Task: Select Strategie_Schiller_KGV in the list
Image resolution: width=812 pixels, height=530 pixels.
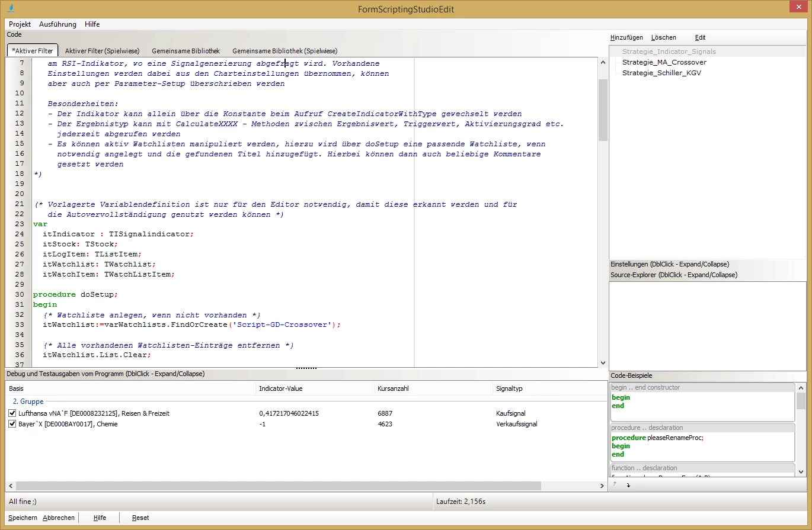Action: (x=661, y=73)
